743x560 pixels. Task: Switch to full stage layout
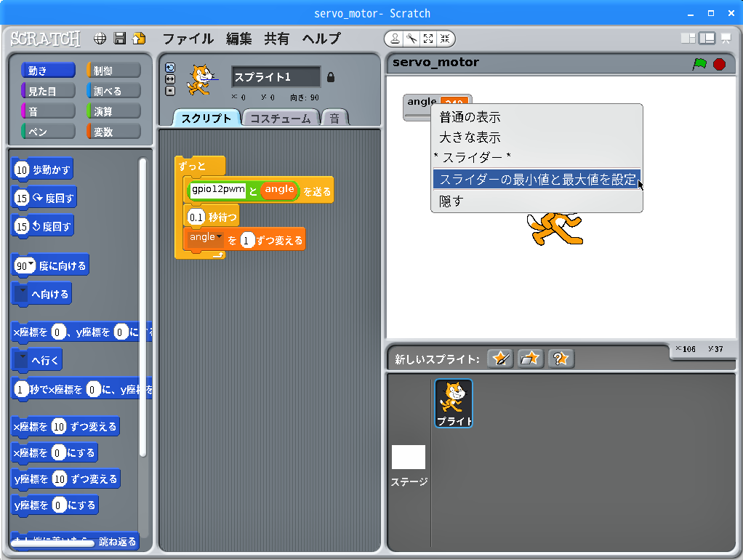click(707, 39)
